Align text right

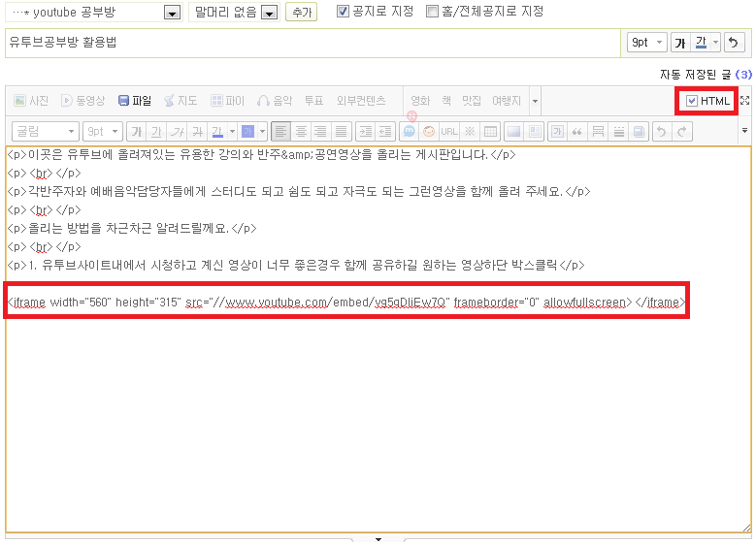[x=320, y=132]
